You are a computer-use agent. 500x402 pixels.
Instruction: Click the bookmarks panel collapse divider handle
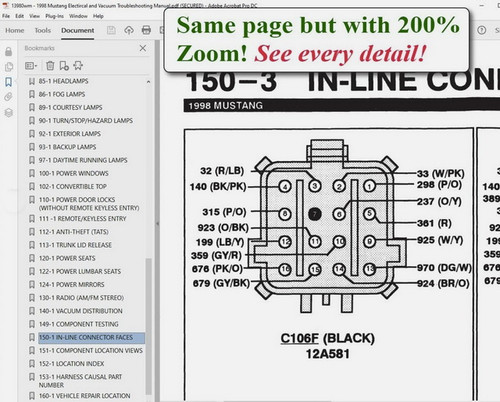157,223
